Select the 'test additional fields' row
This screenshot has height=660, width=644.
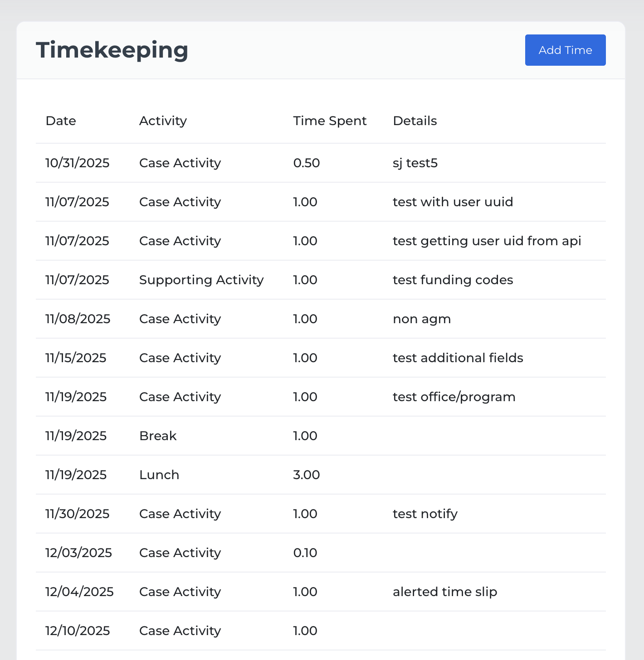[x=321, y=358]
